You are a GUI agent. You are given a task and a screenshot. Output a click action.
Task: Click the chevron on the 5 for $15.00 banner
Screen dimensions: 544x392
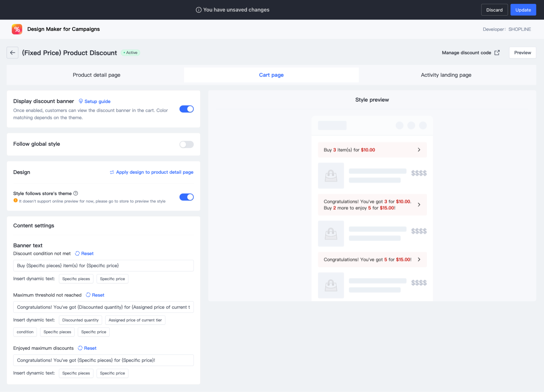(419, 259)
